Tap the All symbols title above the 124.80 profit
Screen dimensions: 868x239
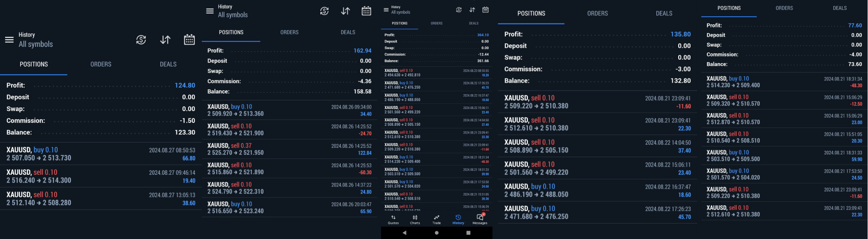coord(36,44)
